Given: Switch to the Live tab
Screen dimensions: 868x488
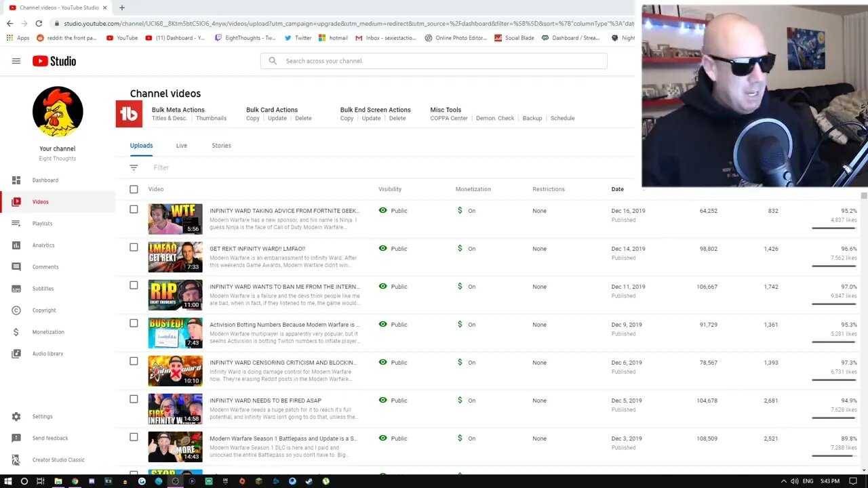Looking at the screenshot, I should point(182,146).
